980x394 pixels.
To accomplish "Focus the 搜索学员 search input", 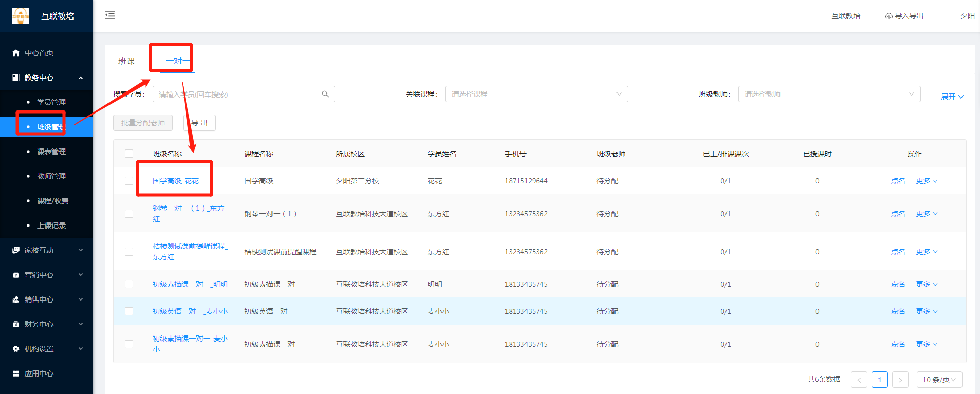I will coord(244,94).
